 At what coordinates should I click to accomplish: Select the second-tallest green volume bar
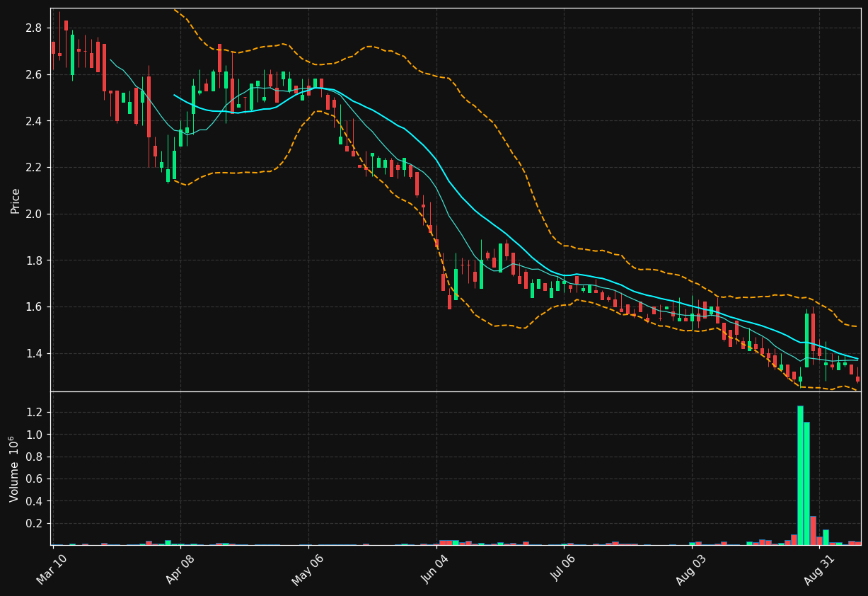coord(806,483)
